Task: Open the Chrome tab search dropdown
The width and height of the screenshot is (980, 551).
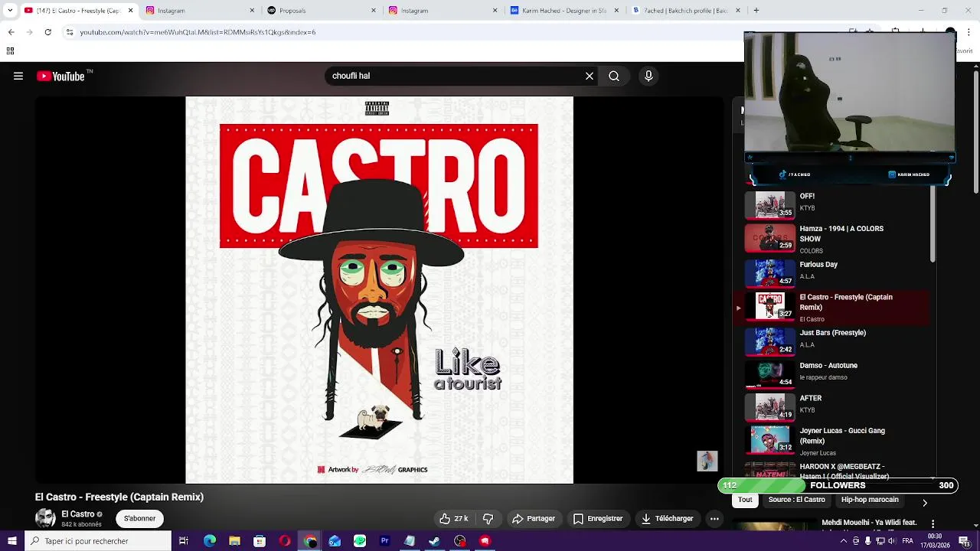Action: click(x=10, y=11)
